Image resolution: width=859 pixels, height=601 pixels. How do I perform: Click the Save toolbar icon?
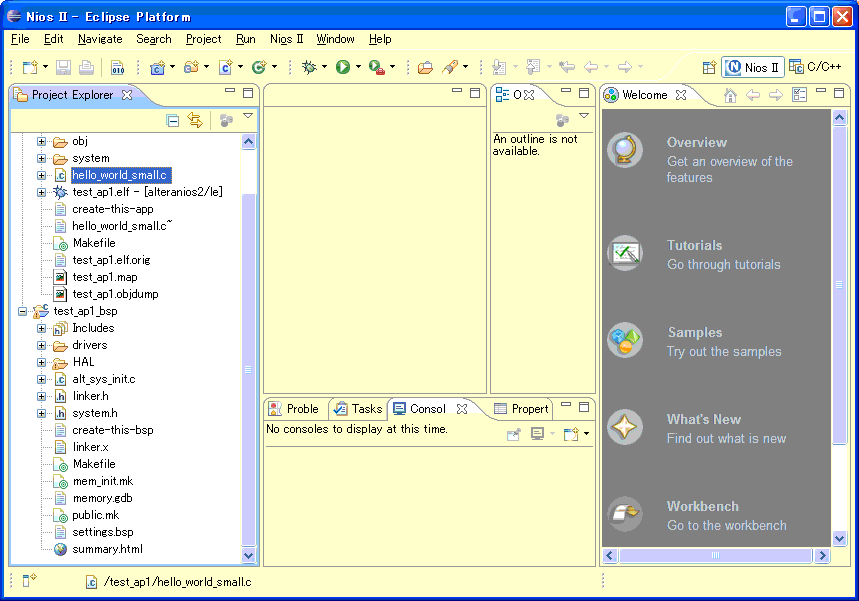[64, 67]
